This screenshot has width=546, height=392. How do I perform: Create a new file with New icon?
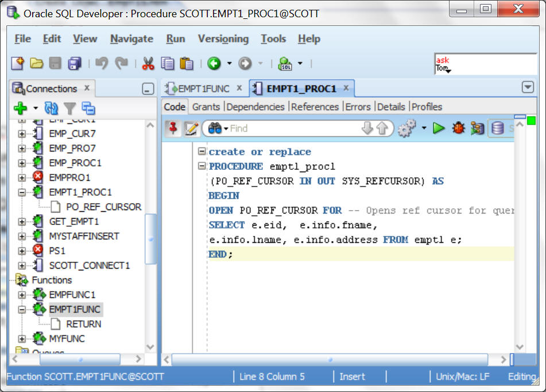pyautogui.click(x=17, y=63)
